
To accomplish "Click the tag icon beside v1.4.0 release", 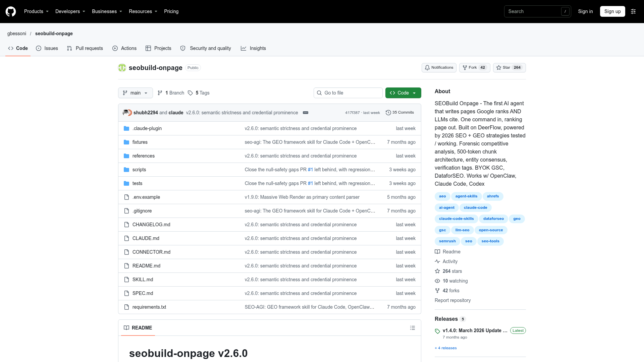I will [437, 331].
